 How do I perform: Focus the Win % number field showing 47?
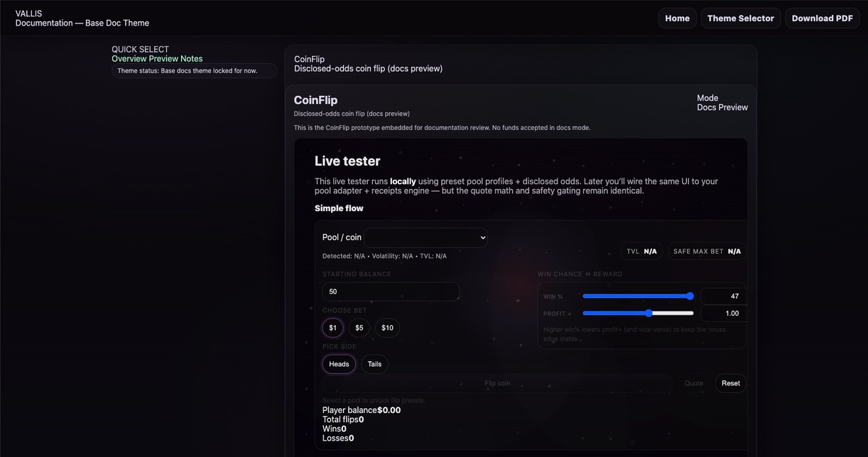pos(723,296)
